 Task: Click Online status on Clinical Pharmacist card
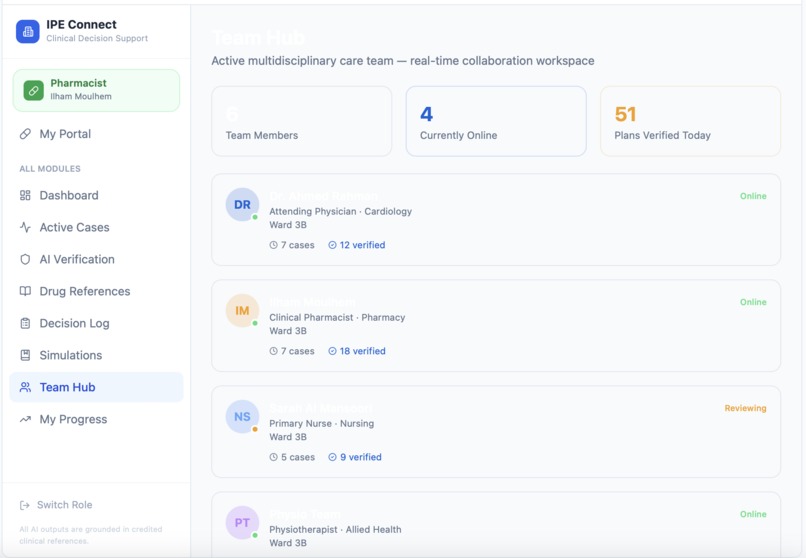coord(753,302)
